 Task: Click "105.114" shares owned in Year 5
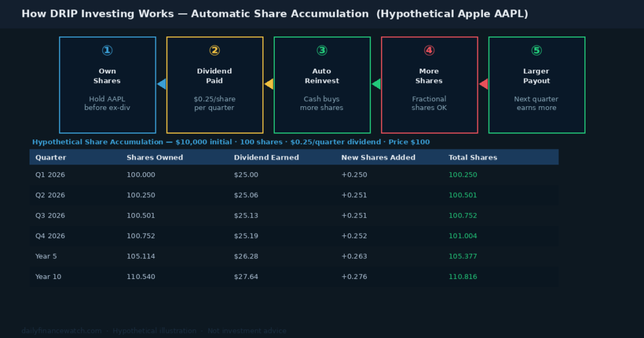(141, 256)
